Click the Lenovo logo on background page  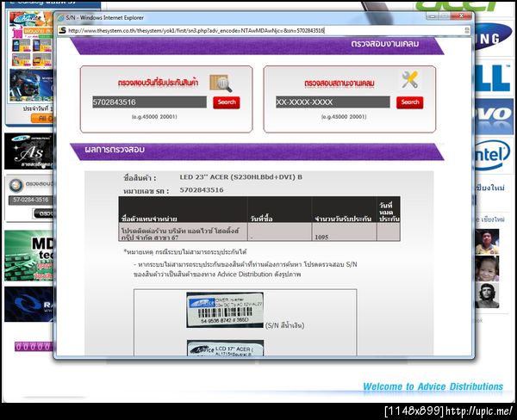coord(493,116)
